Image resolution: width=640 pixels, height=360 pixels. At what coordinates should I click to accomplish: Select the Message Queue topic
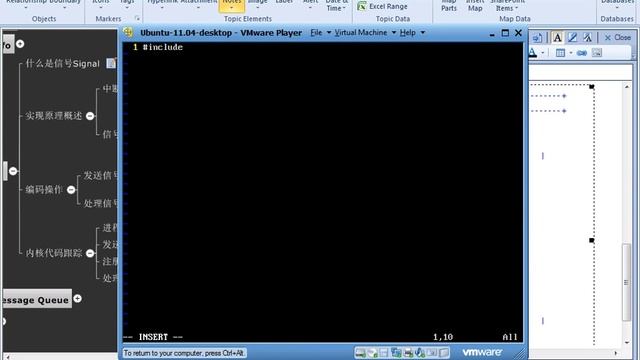coord(36,300)
